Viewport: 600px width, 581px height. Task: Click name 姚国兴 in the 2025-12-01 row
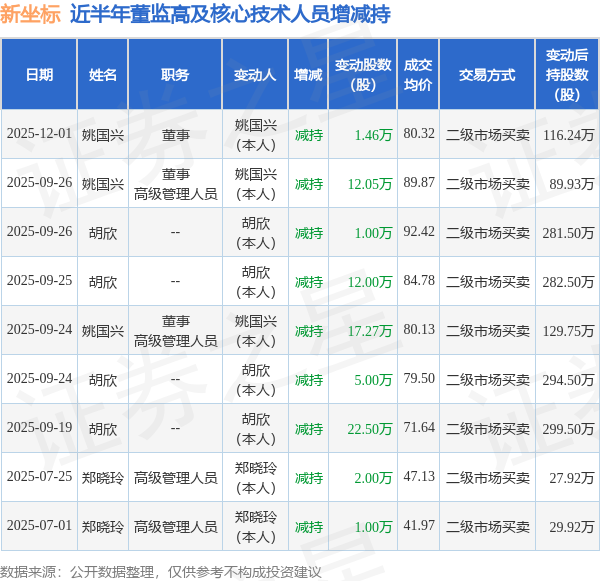[103, 135]
